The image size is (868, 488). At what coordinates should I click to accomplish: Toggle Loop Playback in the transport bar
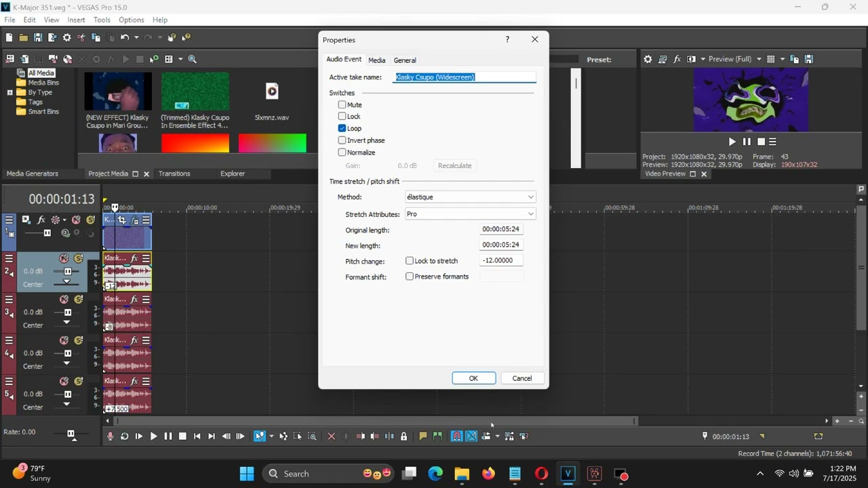pos(124,436)
